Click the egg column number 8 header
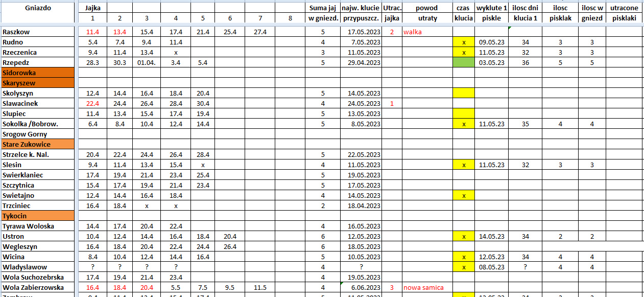The width and height of the screenshot is (644, 297). click(290, 18)
